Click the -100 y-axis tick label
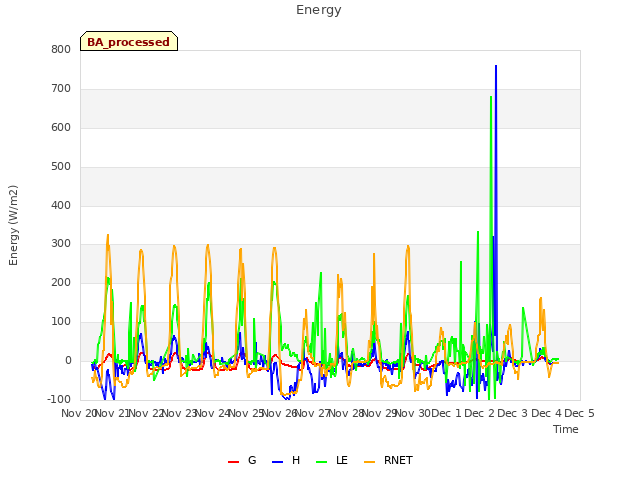Viewport: 640px width, 480px height. [59, 399]
